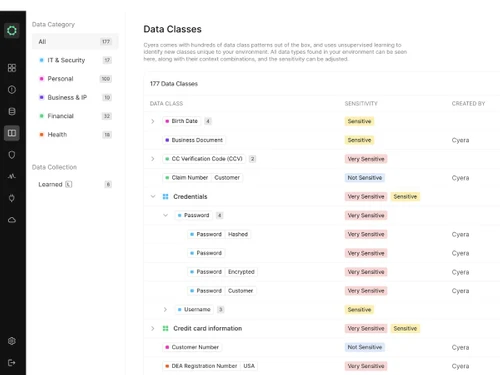
Task: Click the logout icon
Action: tap(12, 363)
